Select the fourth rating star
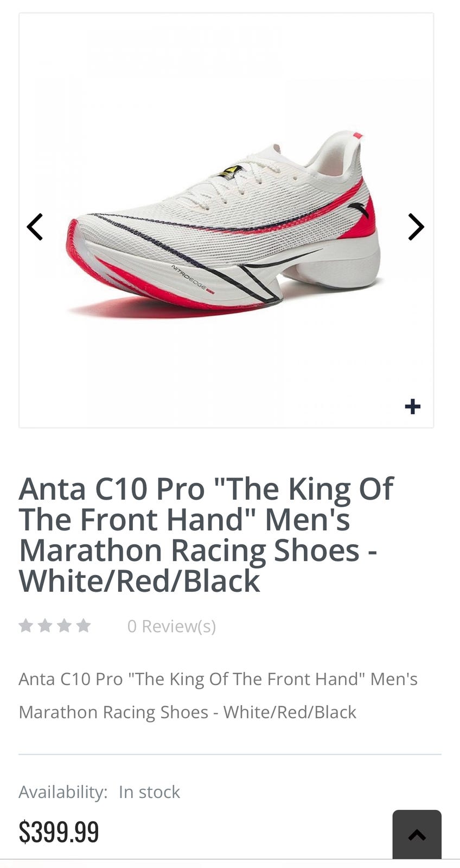 pos(84,626)
